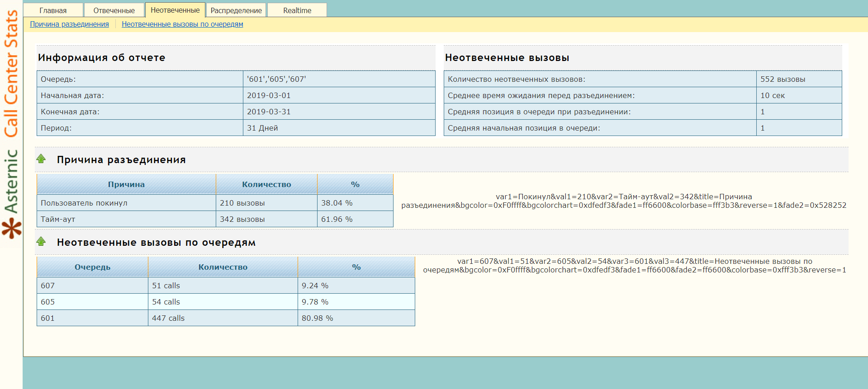Click the 10 сек wait time value
This screenshot has width=868, height=389.
click(773, 95)
